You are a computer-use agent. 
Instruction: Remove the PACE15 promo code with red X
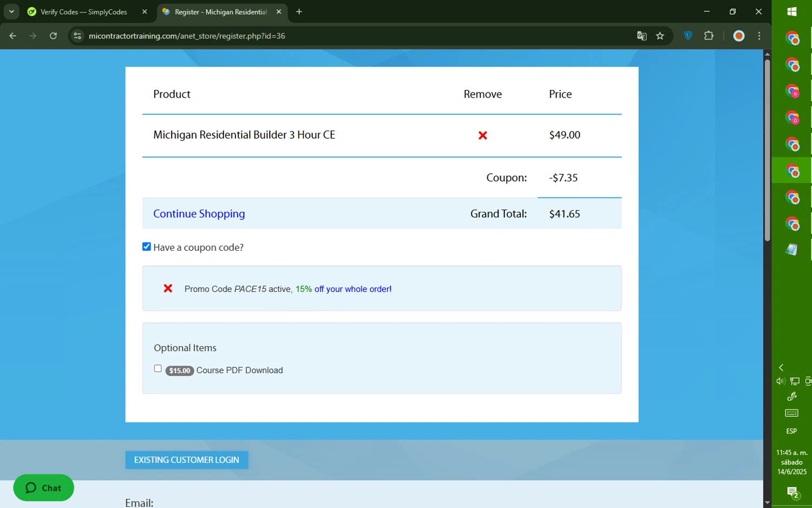point(168,289)
